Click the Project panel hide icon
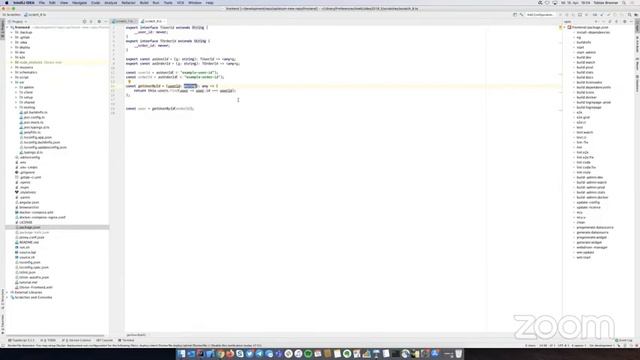This screenshot has width=640, height=360. pos(105,22)
